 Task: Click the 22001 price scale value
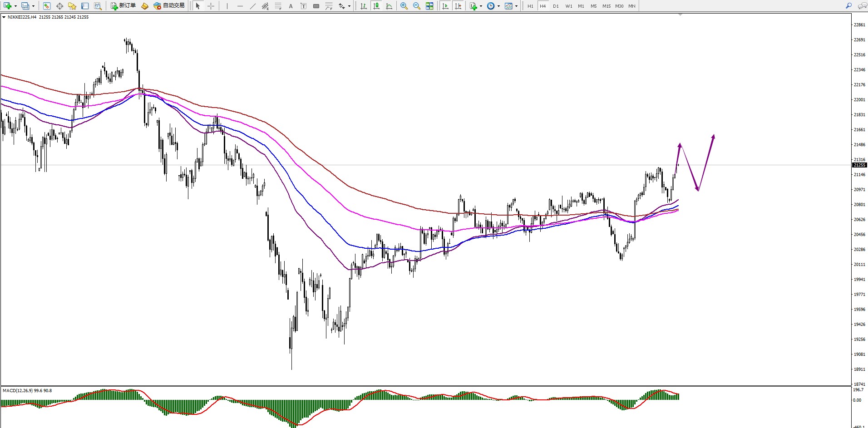859,100
